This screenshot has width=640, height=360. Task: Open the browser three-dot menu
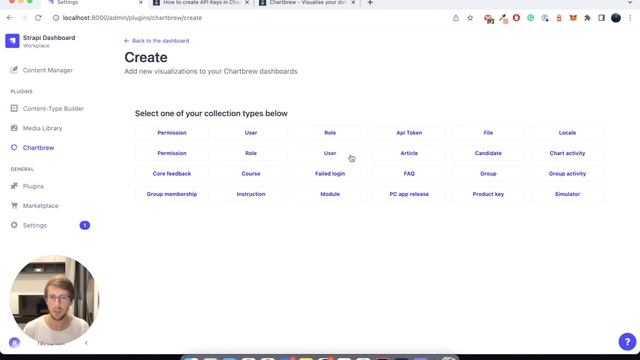[630, 18]
